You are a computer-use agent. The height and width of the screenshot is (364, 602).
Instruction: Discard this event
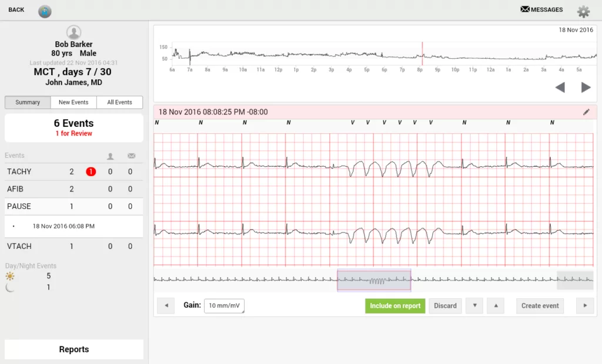[x=445, y=306]
